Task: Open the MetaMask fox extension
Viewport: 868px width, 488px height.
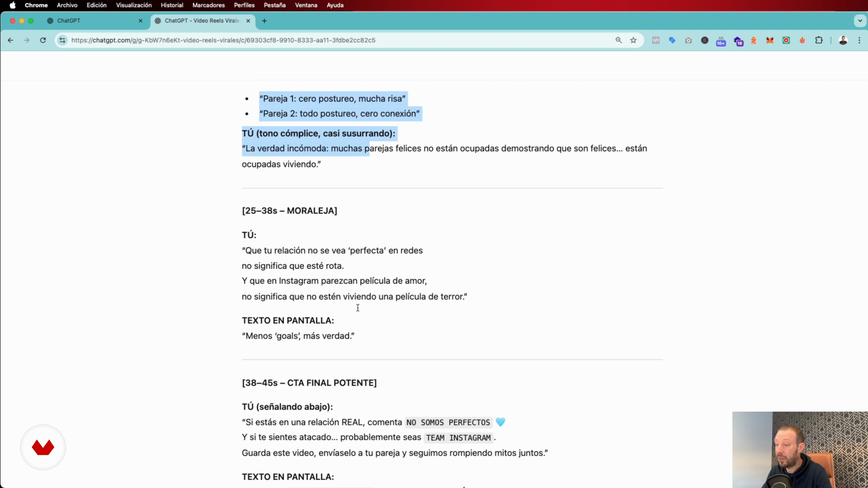Action: pos(770,40)
